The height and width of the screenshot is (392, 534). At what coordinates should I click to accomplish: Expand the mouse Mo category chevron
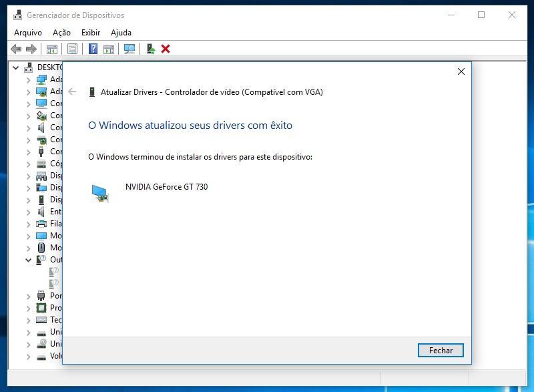(x=28, y=248)
